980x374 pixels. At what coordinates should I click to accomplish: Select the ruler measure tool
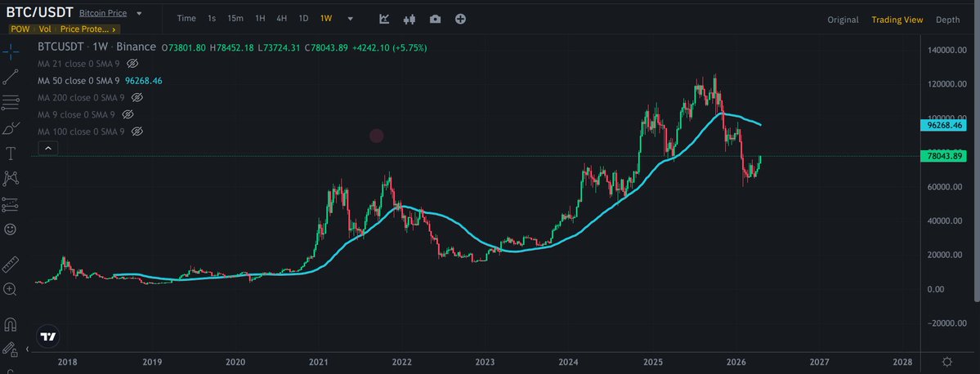click(11, 264)
